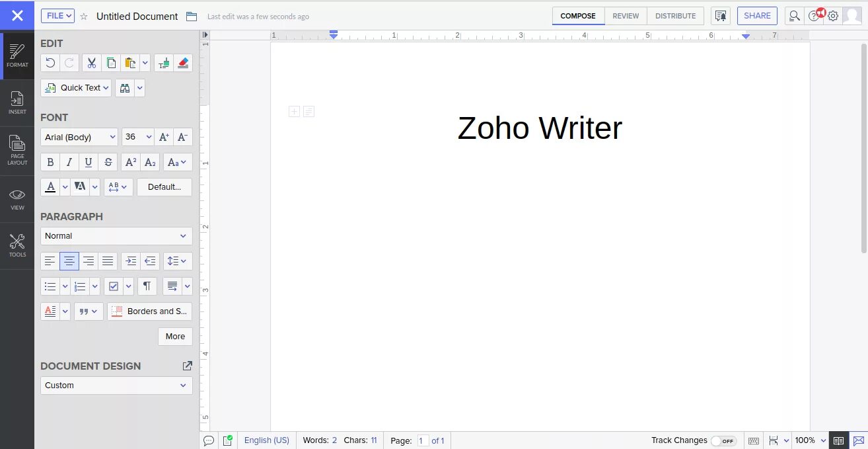Image resolution: width=868 pixels, height=449 pixels.
Task: Toggle Bold formatting
Action: (50, 162)
